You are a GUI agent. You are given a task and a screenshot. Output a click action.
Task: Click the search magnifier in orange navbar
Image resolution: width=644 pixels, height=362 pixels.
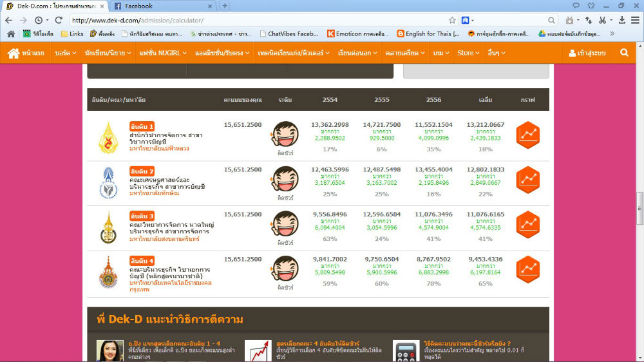coord(623,53)
